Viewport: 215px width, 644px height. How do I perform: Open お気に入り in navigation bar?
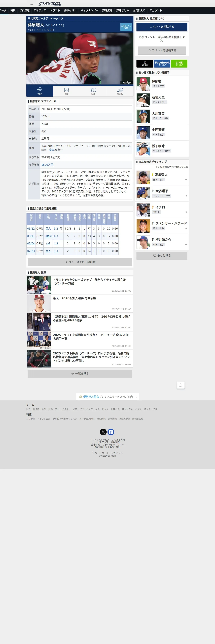click(139, 11)
